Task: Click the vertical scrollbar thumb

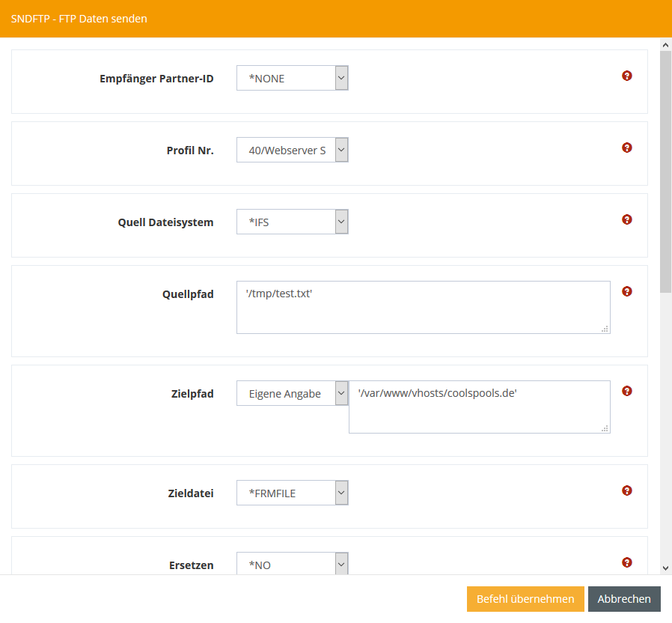Action: pyautogui.click(x=665, y=172)
